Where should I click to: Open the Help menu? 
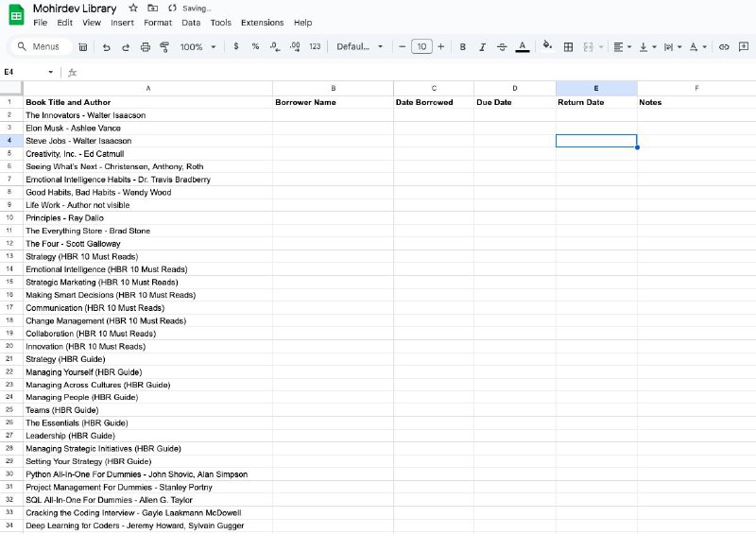[x=302, y=23]
